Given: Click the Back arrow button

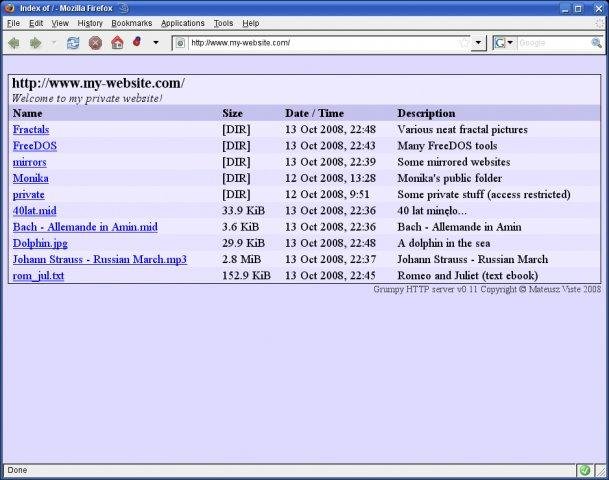Looking at the screenshot, I should coord(14,43).
